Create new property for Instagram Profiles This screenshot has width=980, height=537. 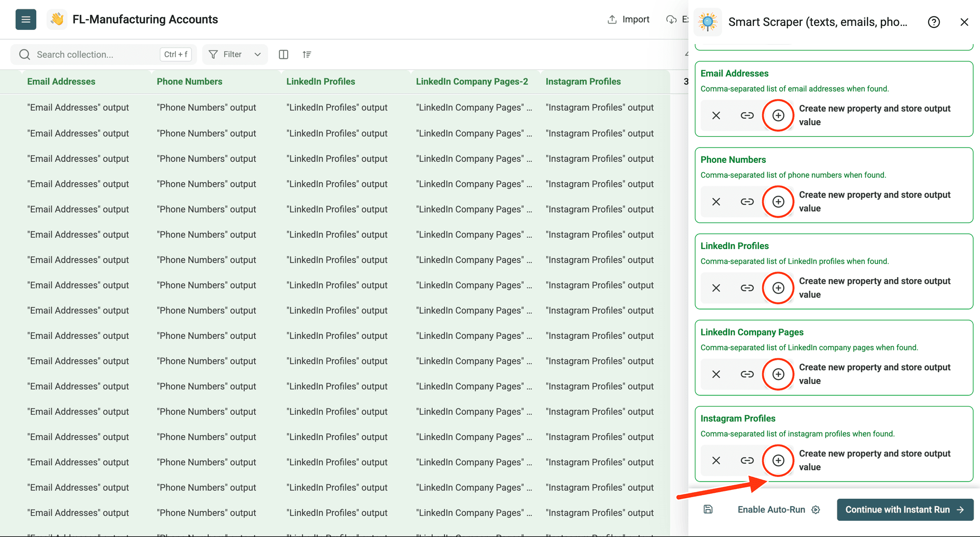778,460
